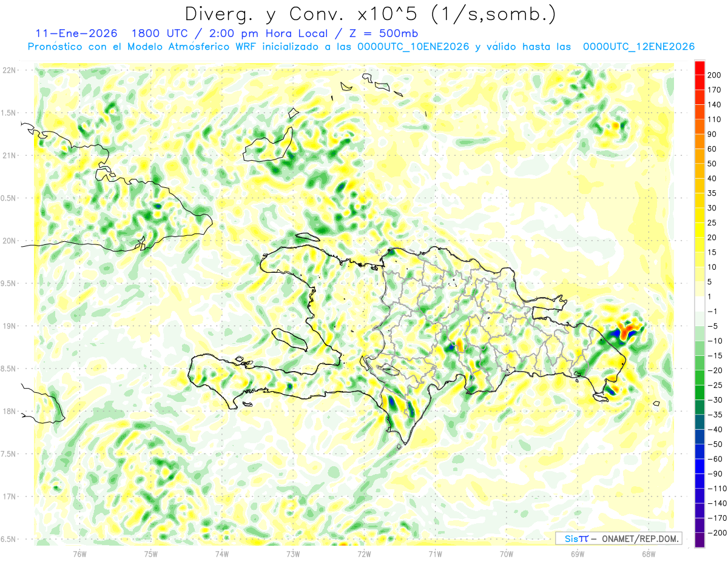
Task: Click the positive 170 label on color scale
Action: (x=715, y=90)
